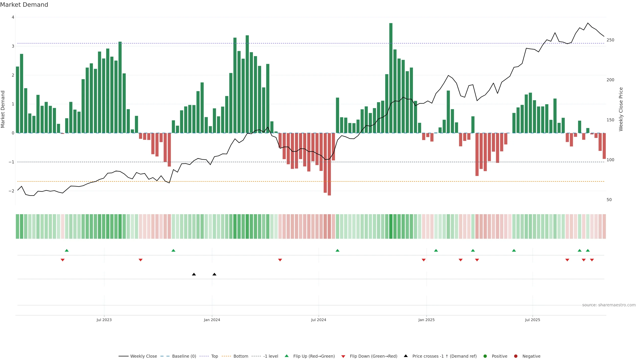The image size is (644, 362).
Task: Click the -1 level legend entry
Action: point(271,356)
